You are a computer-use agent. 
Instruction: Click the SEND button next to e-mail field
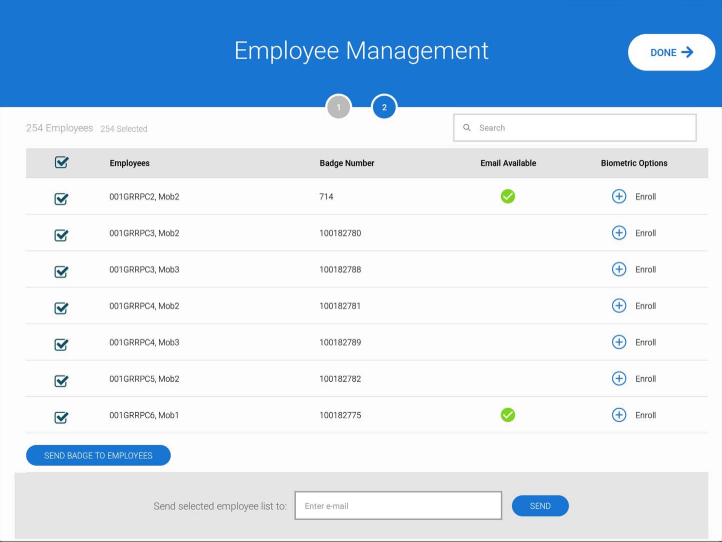pyautogui.click(x=540, y=506)
